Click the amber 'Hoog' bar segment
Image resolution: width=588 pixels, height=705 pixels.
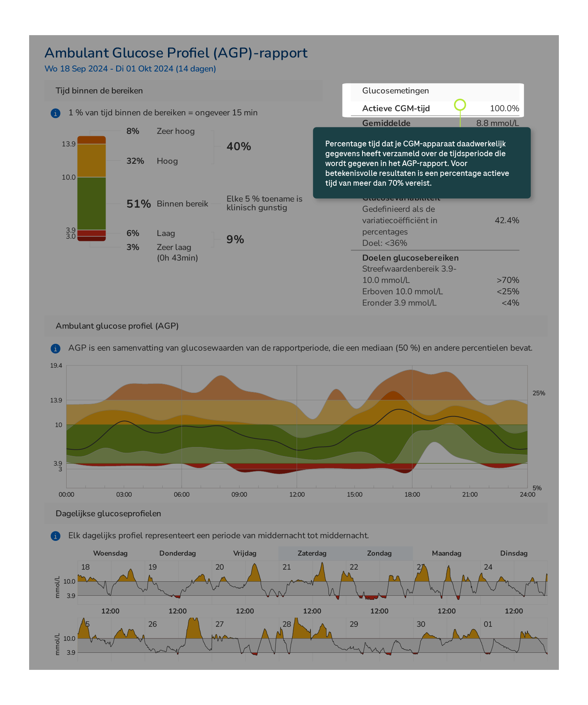(x=92, y=160)
